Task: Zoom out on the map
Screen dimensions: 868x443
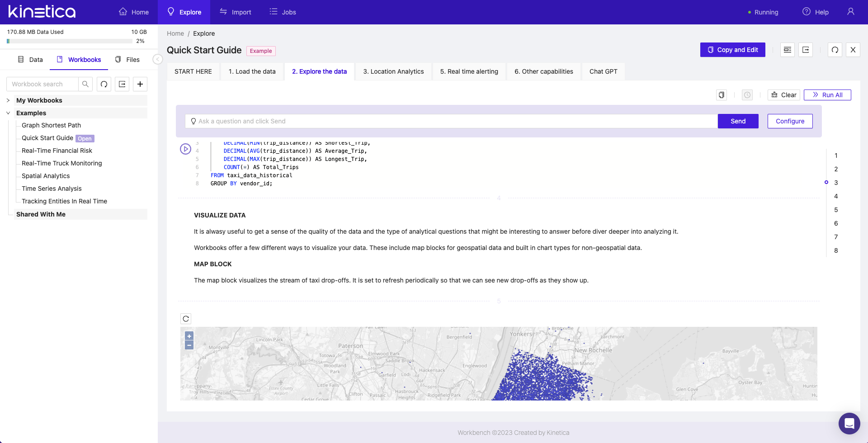Action: click(189, 345)
